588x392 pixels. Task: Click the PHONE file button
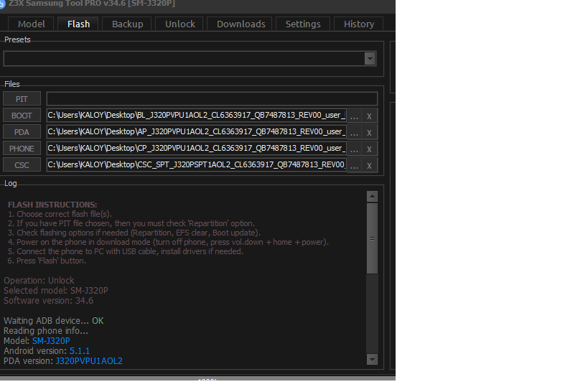point(22,149)
